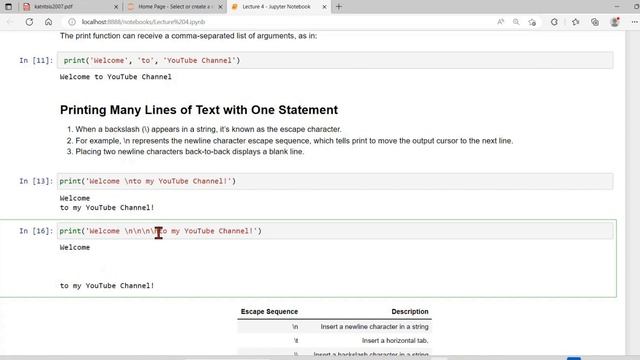Click list item 'Placing two newline characters'

[x=189, y=152]
